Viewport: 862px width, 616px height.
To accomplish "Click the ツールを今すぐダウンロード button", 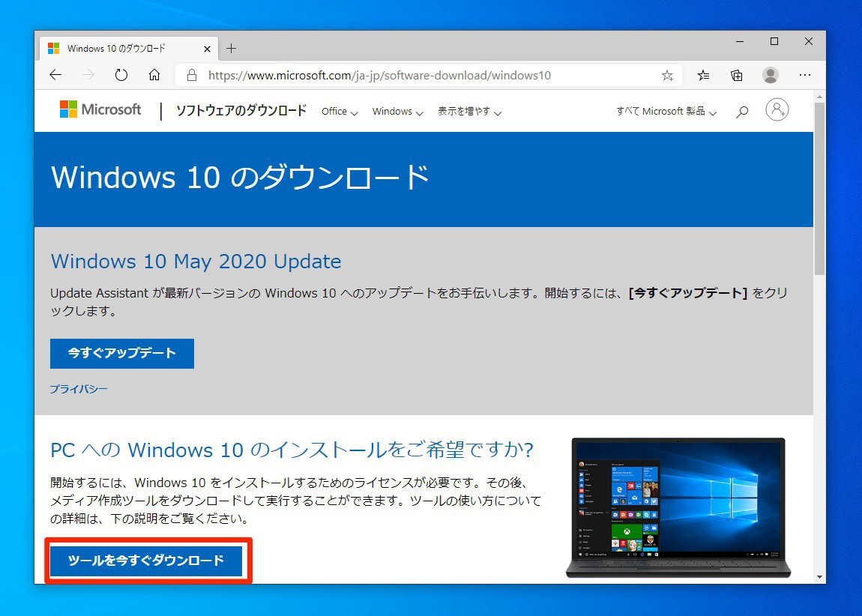I will point(146,561).
